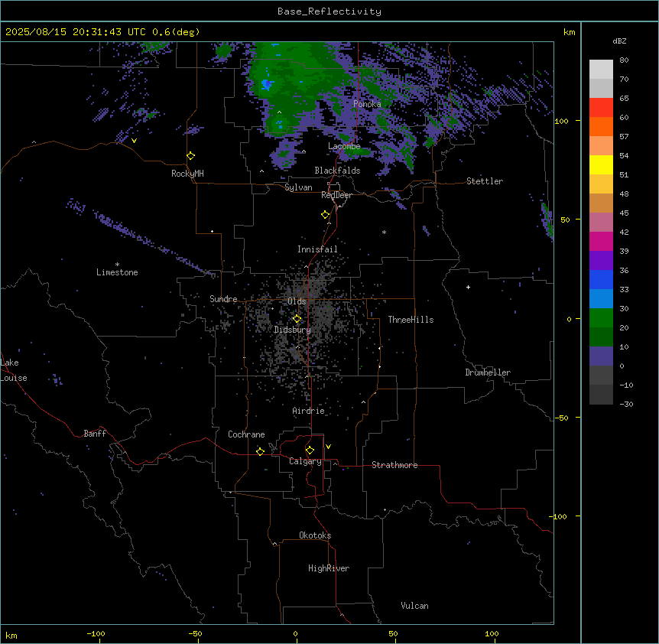Screen dimensions: 659x644
Task: Click the asterisk marker above Limestone
Action: (x=117, y=265)
